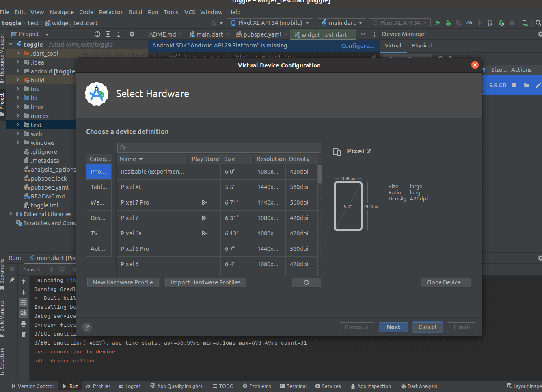Switch to Physical tab in Device Manager
This screenshot has width=542, height=392.
point(422,45)
